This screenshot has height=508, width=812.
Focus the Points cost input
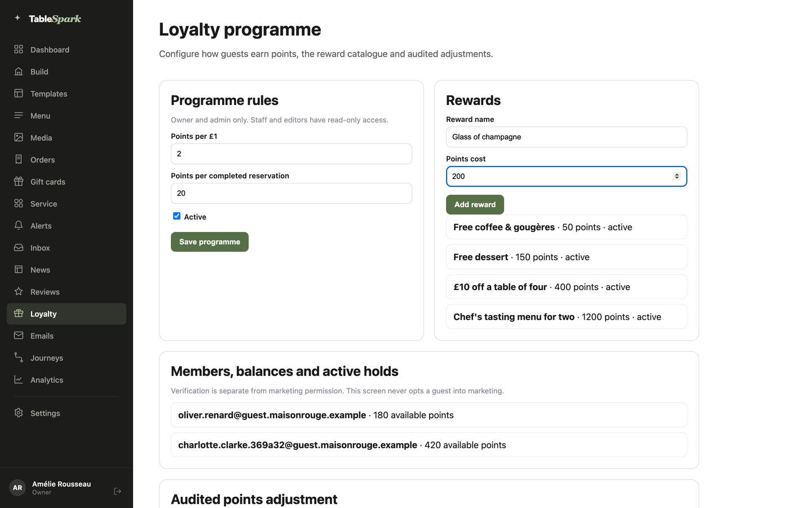pyautogui.click(x=567, y=176)
